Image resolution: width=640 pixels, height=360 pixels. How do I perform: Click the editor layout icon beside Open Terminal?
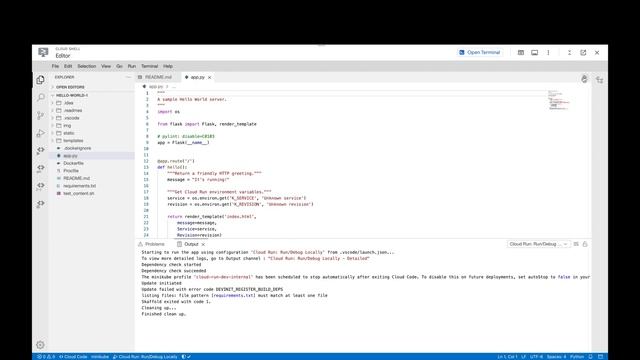tap(521, 53)
